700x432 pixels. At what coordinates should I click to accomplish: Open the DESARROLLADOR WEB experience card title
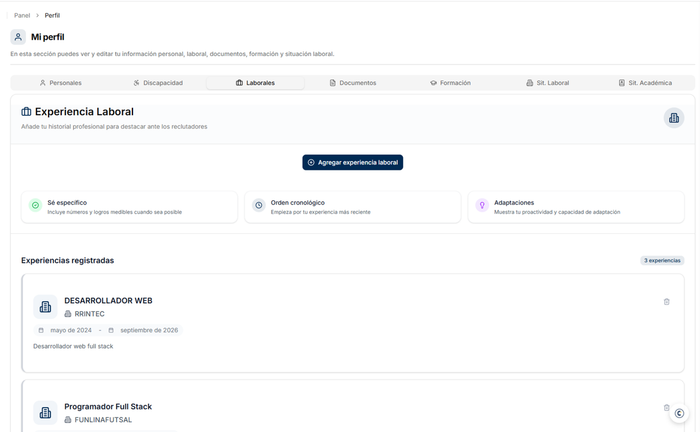(x=108, y=300)
